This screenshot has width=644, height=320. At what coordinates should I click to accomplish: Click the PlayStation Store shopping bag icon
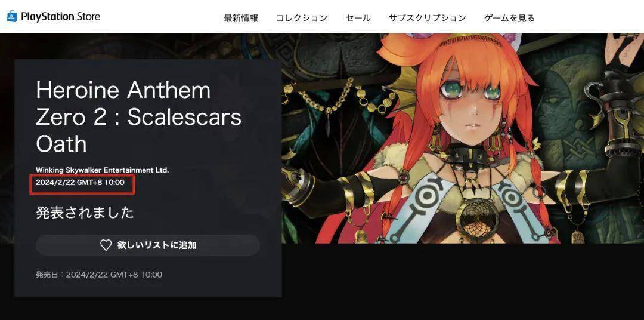(x=12, y=17)
